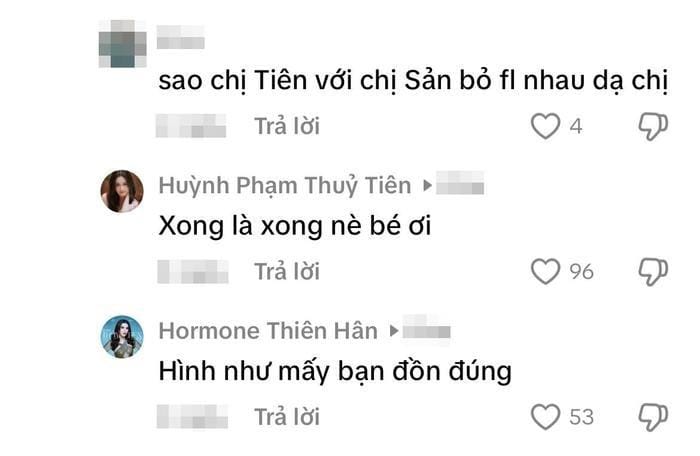The height and width of the screenshot is (456, 700).
Task: Click reply arrow beside Huỳnh Phạm Thuỷ Tiên
Action: [x=427, y=185]
